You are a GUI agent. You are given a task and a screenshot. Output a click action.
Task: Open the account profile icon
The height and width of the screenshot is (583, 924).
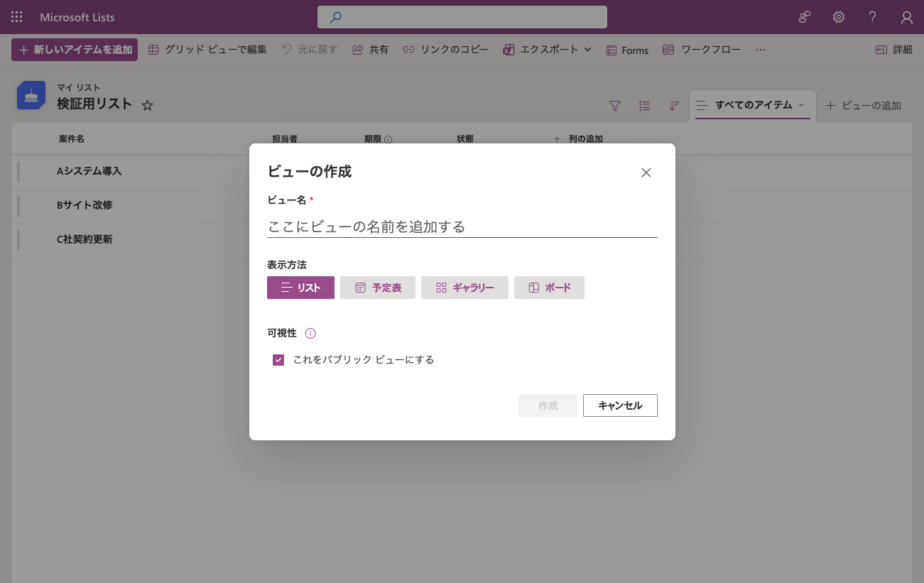[907, 17]
